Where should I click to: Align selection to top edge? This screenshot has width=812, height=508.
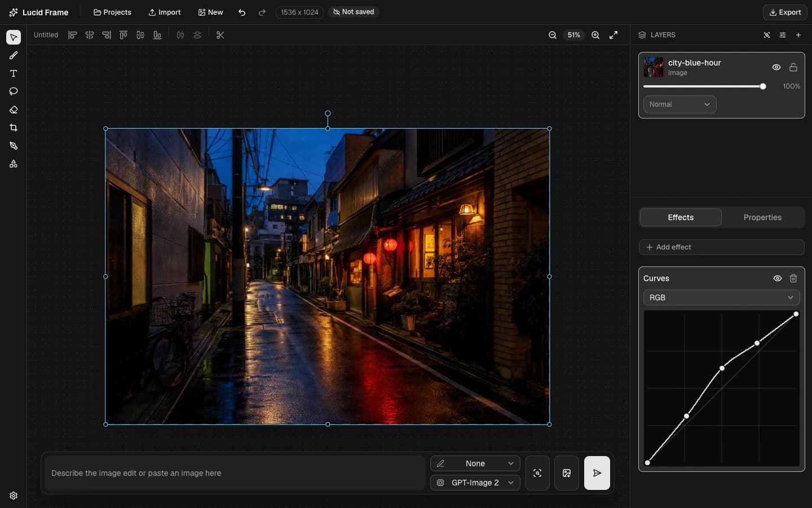coord(123,35)
